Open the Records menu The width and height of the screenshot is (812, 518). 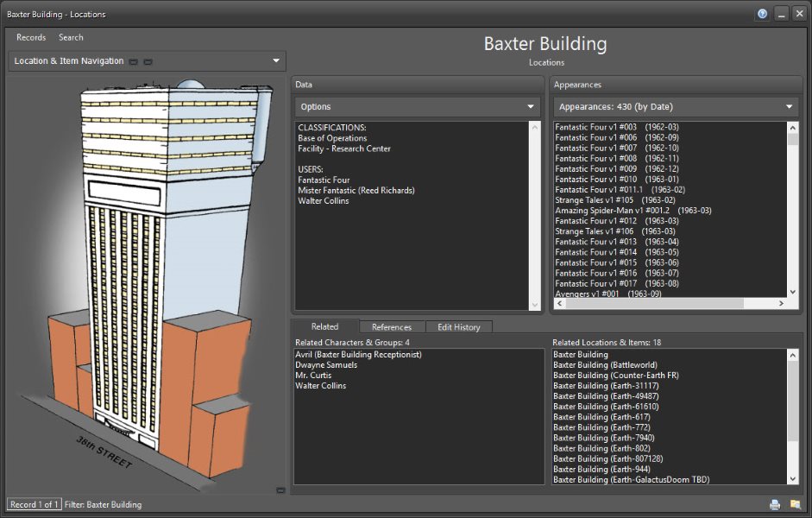[31, 37]
